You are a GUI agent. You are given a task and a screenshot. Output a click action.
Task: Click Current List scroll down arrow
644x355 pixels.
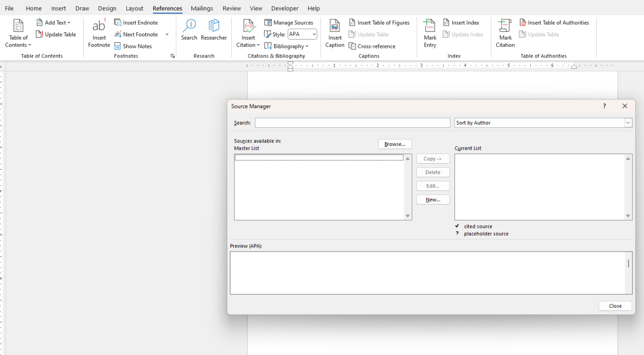point(628,216)
